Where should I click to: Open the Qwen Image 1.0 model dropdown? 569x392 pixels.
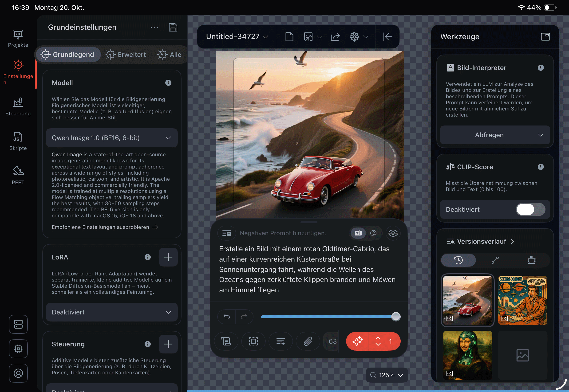tap(112, 138)
